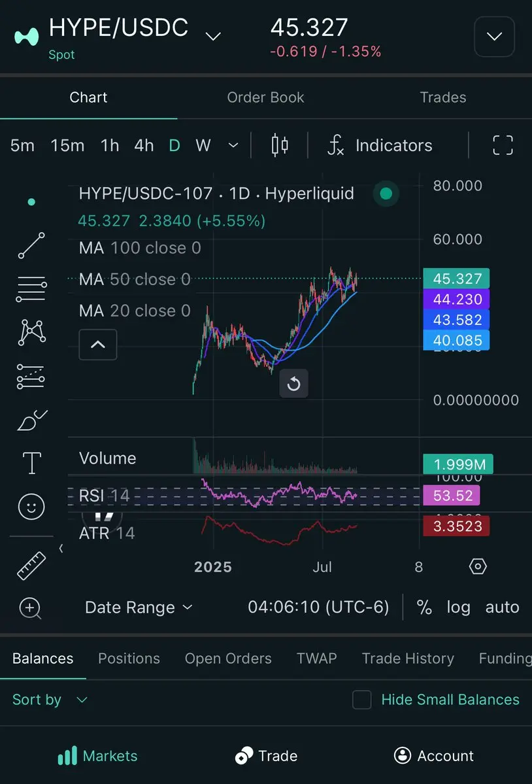Click the Hyperliquid logo icon
The width and height of the screenshot is (532, 784).
point(27,37)
